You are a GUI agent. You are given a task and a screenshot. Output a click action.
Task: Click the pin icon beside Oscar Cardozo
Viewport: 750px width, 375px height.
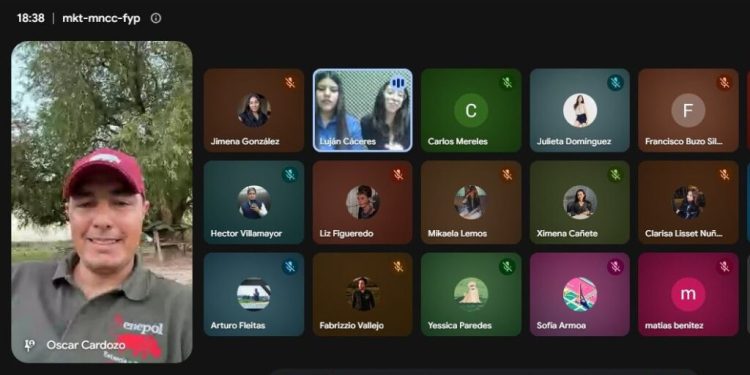point(29,345)
